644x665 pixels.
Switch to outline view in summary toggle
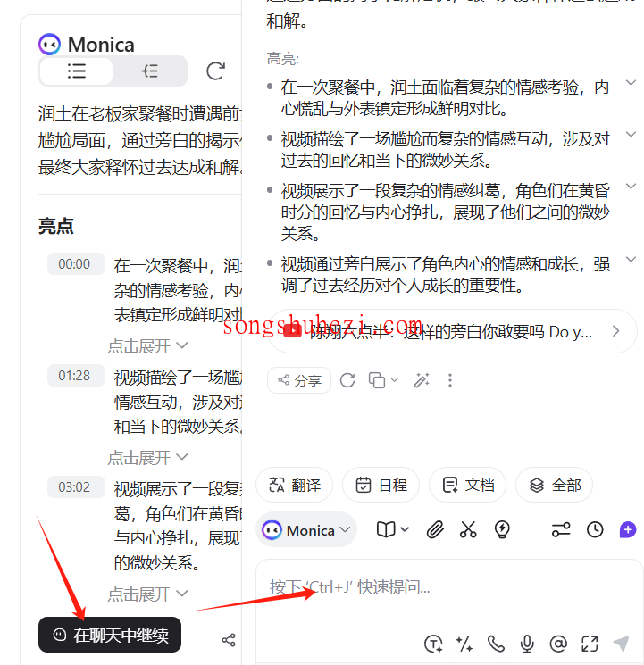(149, 71)
